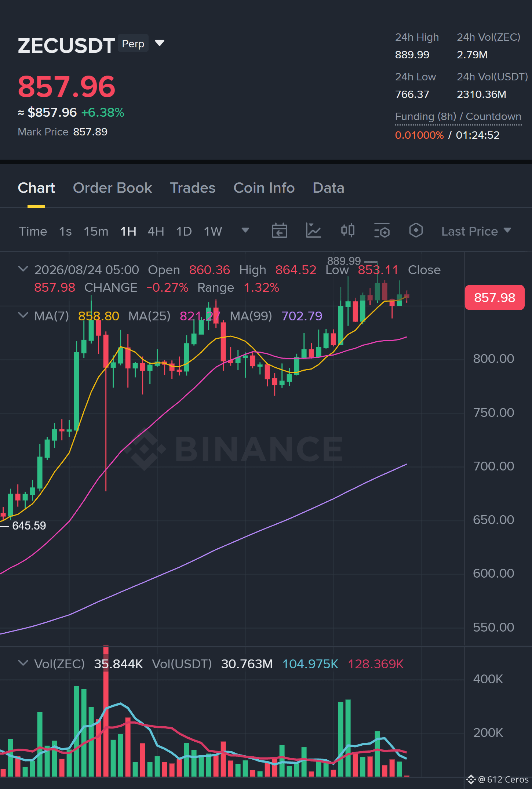Viewport: 532px width, 789px height.
Task: Click the Mark Price 857.89 value
Action: 90,132
